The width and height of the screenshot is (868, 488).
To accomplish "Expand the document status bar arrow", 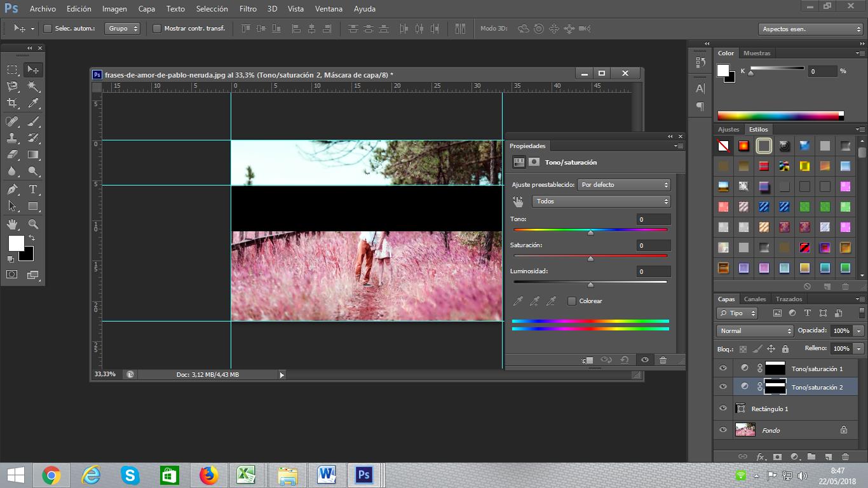I will tap(282, 375).
